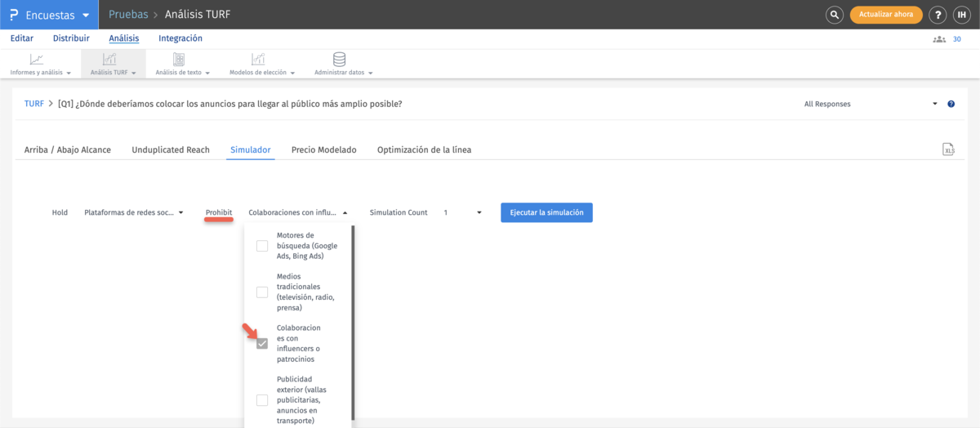Screen dimensions: 980x428
Task: Click the Prohibit label
Action: pos(219,212)
